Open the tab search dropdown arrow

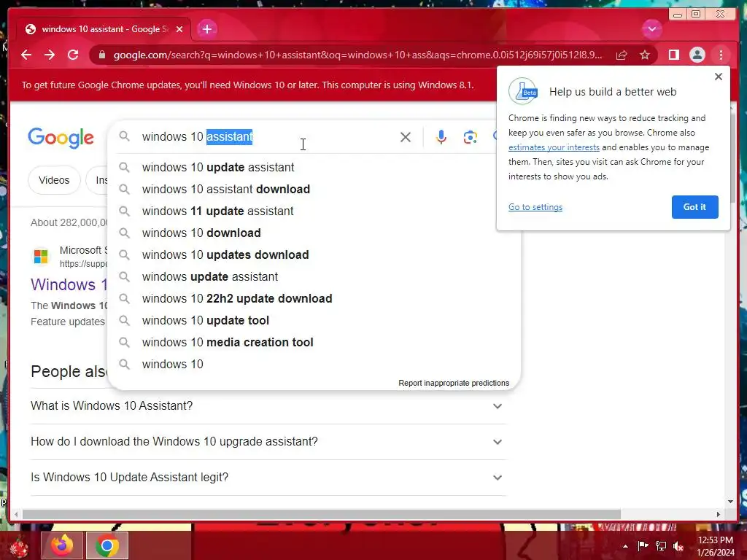tap(651, 29)
